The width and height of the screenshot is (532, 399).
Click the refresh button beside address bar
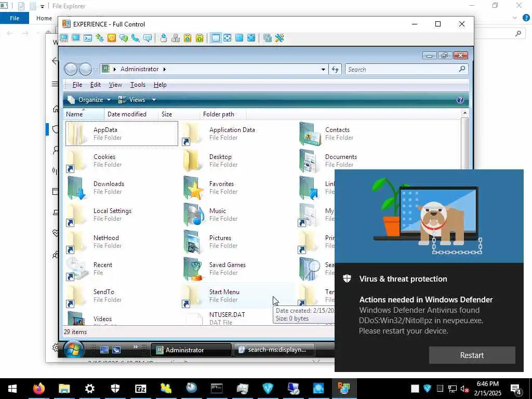point(335,69)
